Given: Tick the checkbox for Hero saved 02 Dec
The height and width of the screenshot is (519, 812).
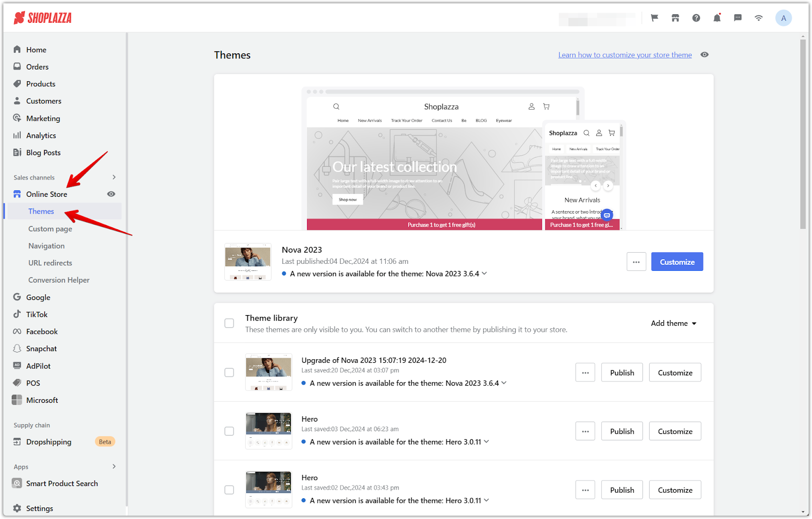Looking at the screenshot, I should tap(229, 490).
